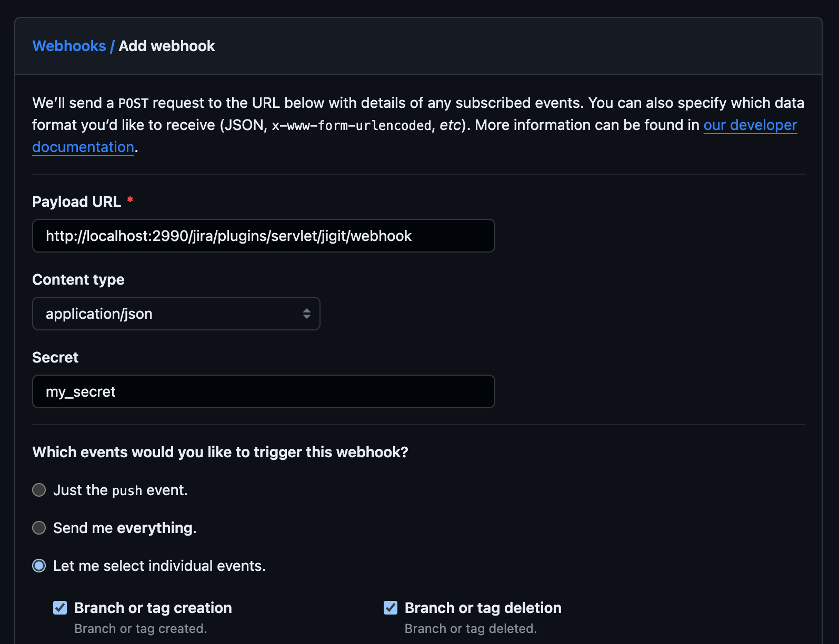Click the "Add webhook" page heading

167,46
